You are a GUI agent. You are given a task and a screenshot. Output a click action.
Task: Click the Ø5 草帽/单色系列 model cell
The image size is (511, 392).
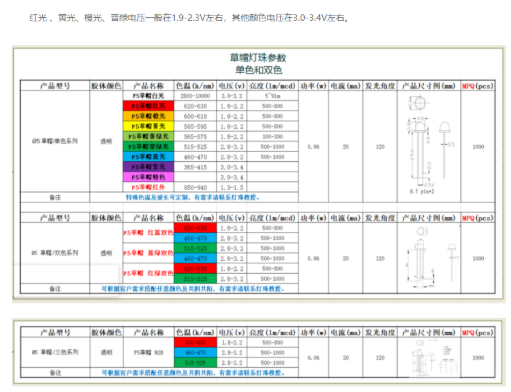(55, 141)
